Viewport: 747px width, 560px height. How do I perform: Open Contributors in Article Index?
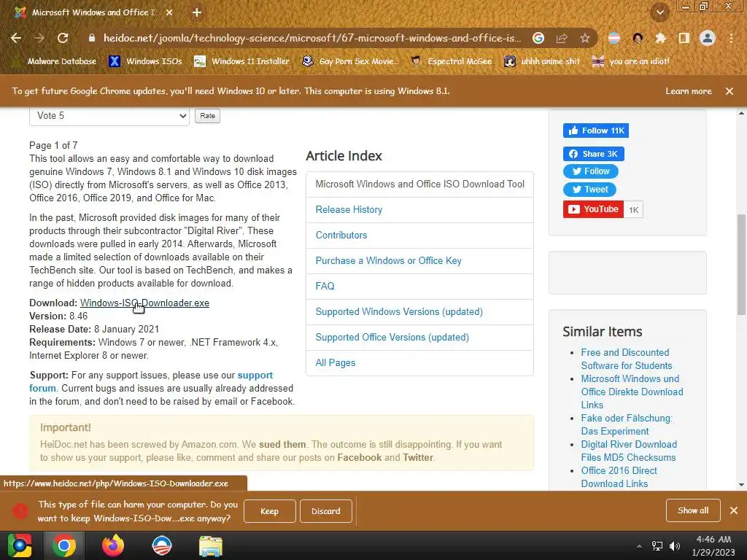pyautogui.click(x=341, y=236)
